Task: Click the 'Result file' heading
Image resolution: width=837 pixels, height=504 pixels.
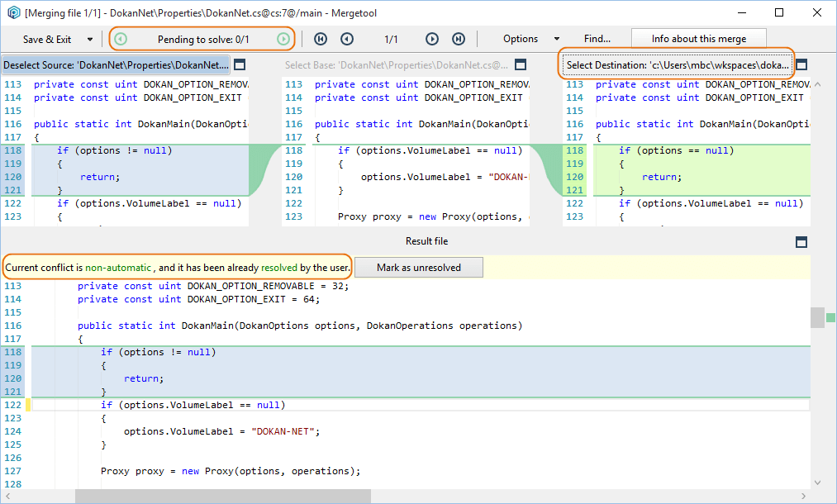Action: click(426, 241)
